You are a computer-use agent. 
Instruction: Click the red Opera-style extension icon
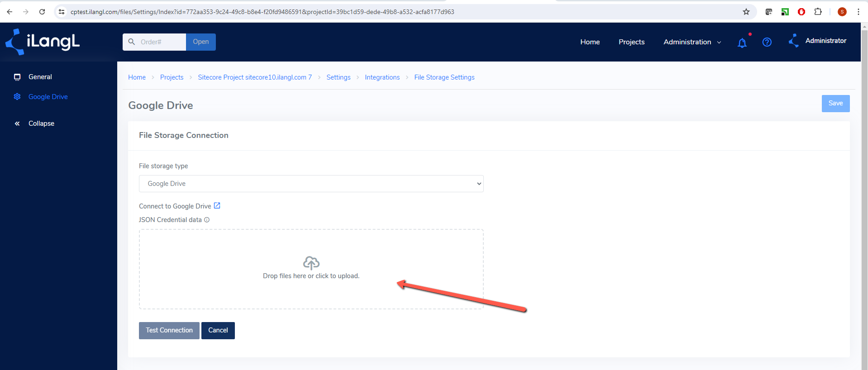click(x=801, y=12)
